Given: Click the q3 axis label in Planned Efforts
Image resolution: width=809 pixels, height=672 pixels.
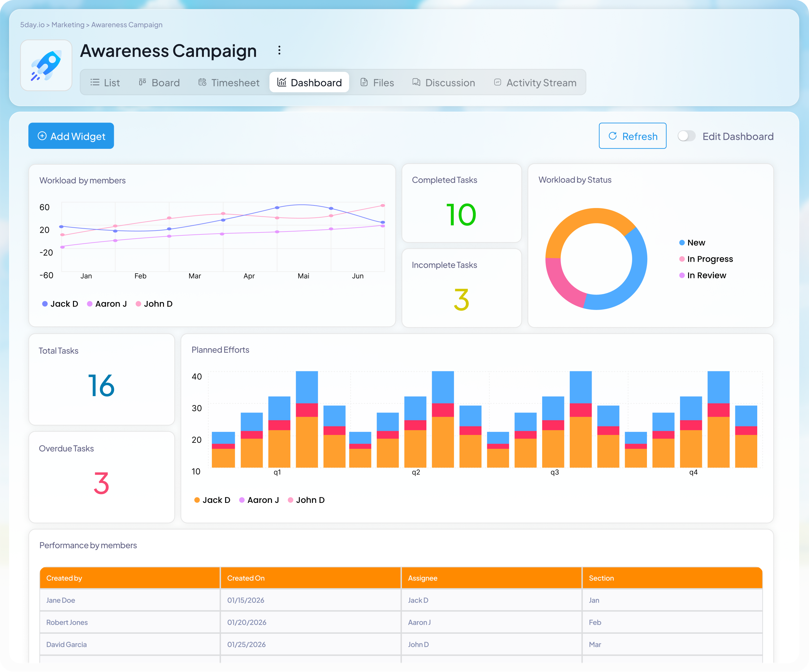Looking at the screenshot, I should (x=554, y=472).
